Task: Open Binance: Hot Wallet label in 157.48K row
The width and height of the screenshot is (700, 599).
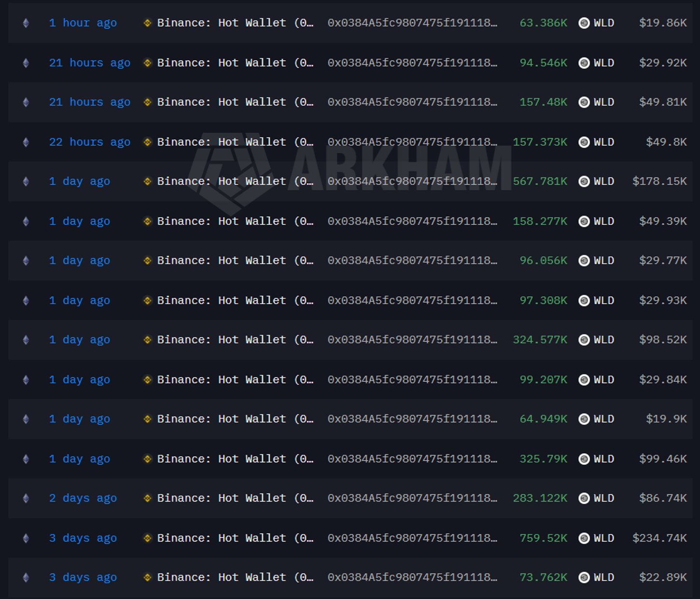Action: click(235, 102)
